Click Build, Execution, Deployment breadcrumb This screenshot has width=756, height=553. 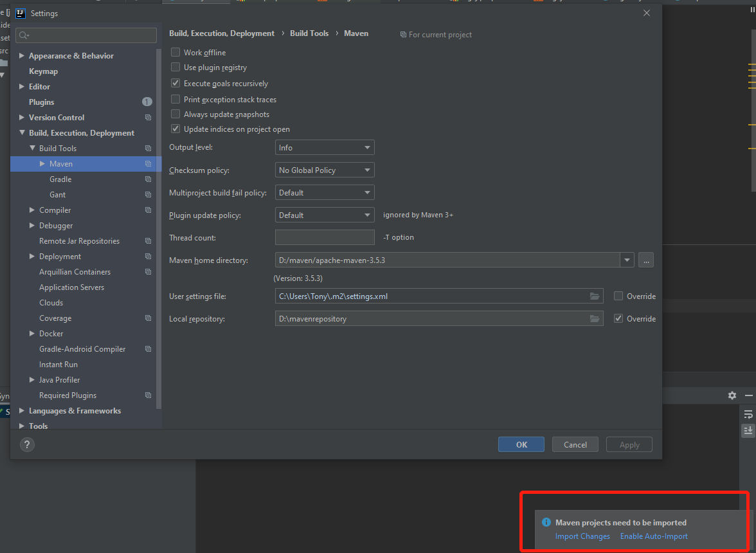click(x=222, y=33)
